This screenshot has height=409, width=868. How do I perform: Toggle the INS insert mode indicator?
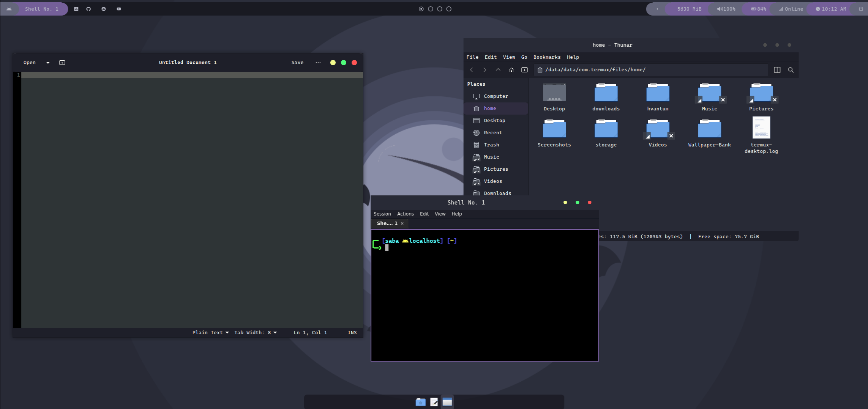[x=352, y=332]
